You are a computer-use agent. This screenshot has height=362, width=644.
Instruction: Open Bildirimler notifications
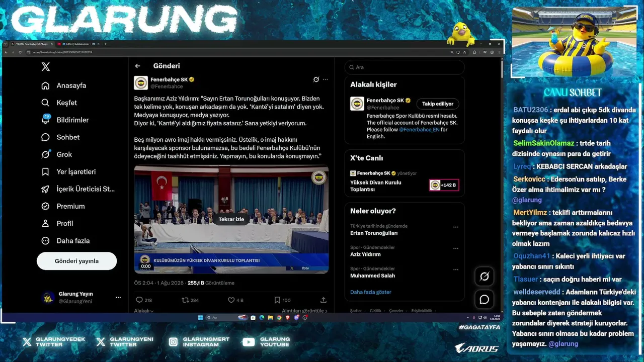pyautogui.click(x=65, y=120)
